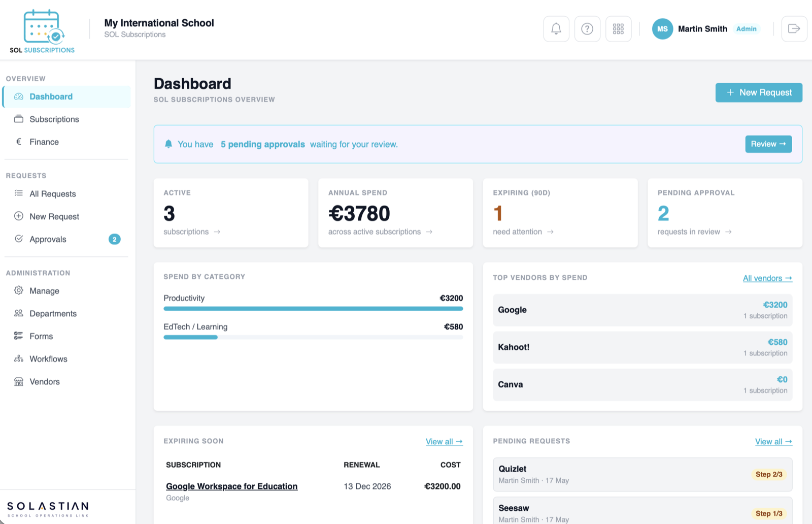Viewport: 812px width, 524px height.
Task: Click the Active subscriptions card
Action: [x=231, y=213]
